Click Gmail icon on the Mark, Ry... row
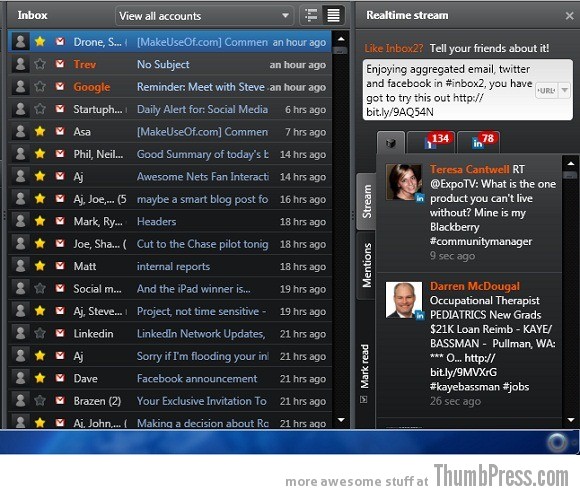Screen dimensions: 580x495 pos(60,221)
